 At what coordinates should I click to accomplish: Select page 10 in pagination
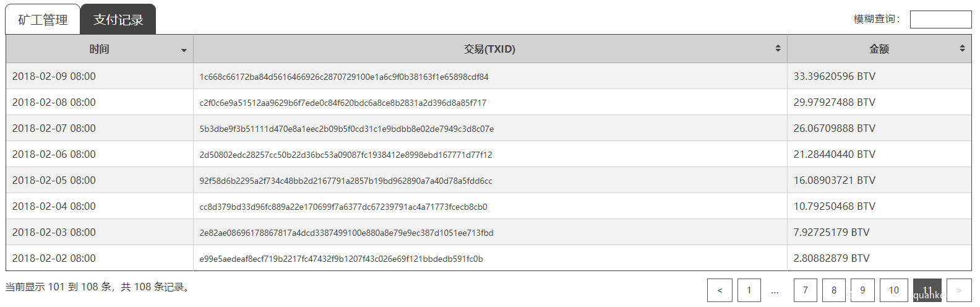893,290
